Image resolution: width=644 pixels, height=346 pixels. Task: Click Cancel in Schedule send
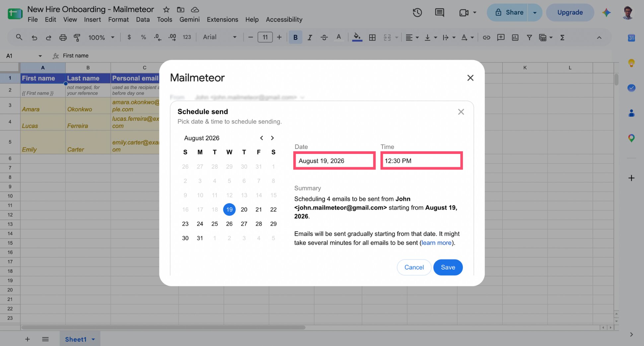click(414, 267)
